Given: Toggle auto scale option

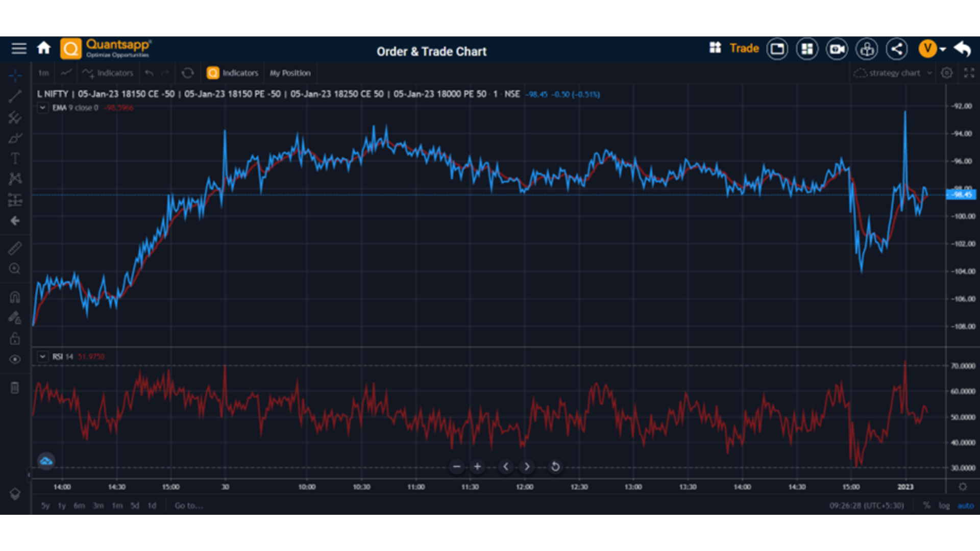Looking at the screenshot, I should coord(965,506).
